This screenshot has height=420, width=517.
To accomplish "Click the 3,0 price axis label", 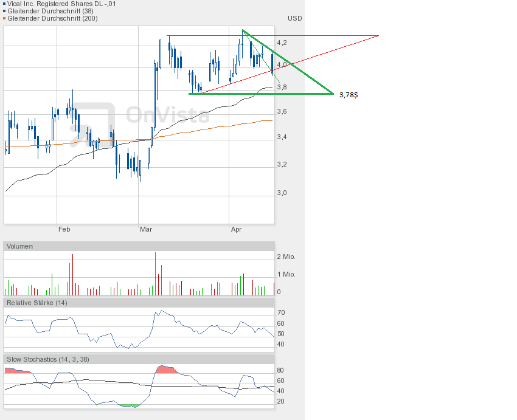I will pyautogui.click(x=282, y=193).
